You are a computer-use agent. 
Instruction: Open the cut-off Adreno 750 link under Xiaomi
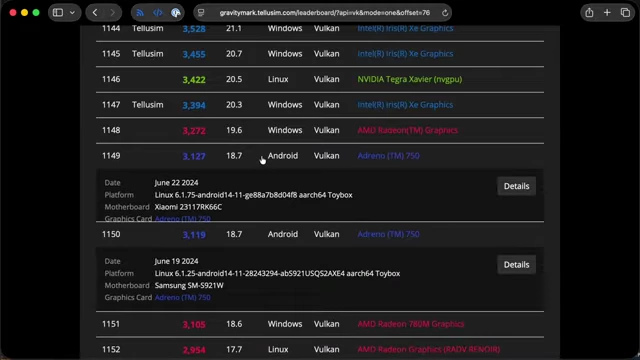pos(182,218)
